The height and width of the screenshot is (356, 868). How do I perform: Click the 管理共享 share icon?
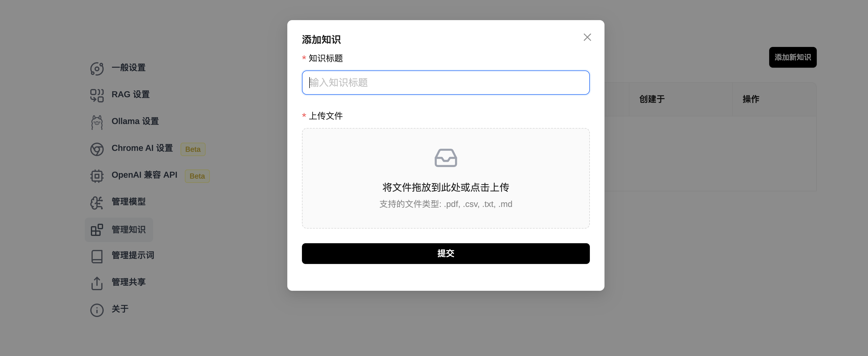pos(97,283)
